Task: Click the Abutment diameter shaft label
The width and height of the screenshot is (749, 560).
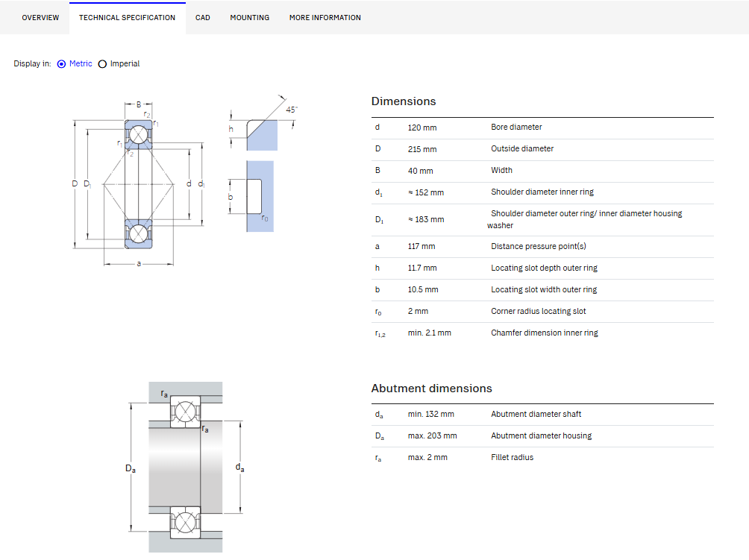Action: pyautogui.click(x=536, y=414)
